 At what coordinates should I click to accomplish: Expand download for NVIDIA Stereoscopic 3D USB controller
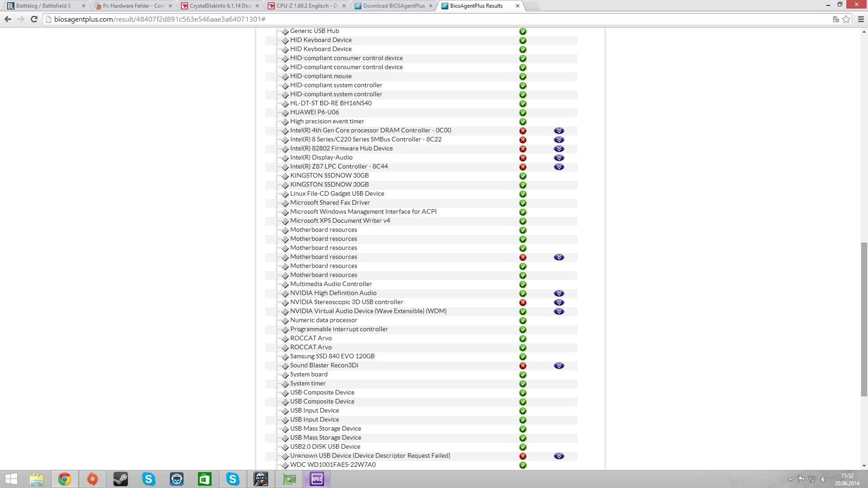559,302
